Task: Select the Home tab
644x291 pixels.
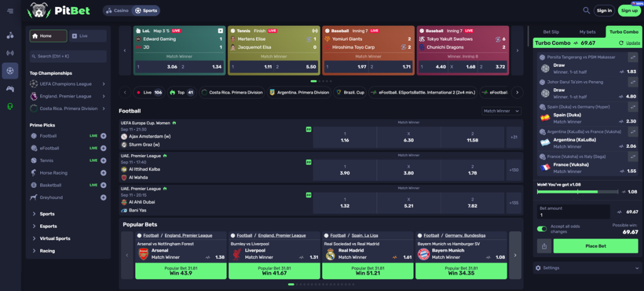Action: point(48,36)
